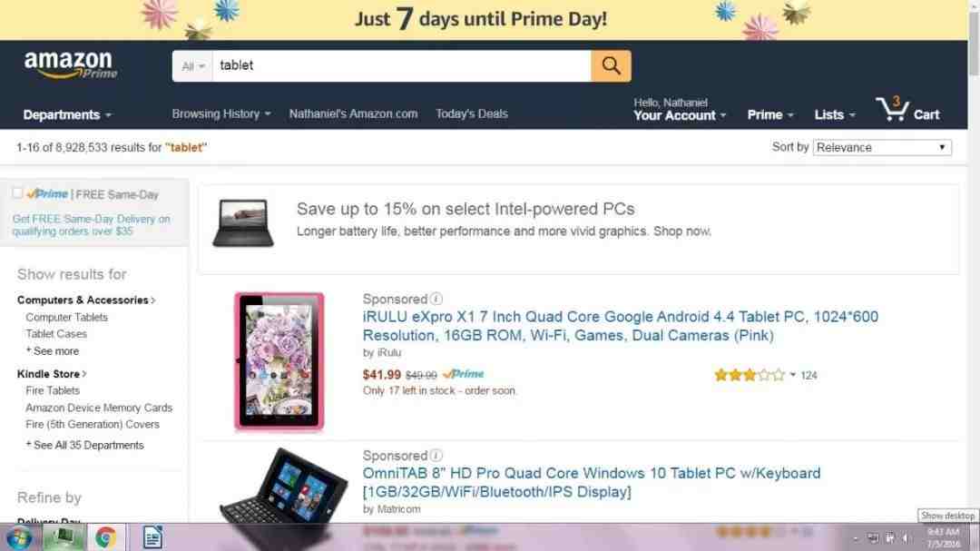Open the document editor taskbar icon
This screenshot has height=551, width=980.
[152, 537]
